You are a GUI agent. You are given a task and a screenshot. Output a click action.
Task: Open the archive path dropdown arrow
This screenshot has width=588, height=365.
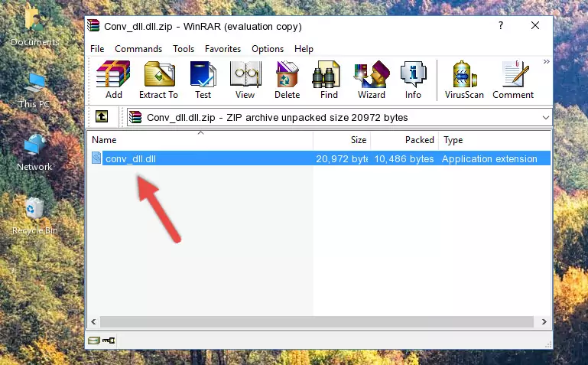pos(546,118)
